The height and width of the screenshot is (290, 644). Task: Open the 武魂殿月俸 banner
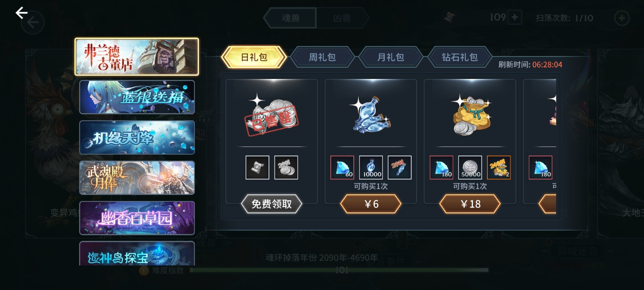pos(137,178)
